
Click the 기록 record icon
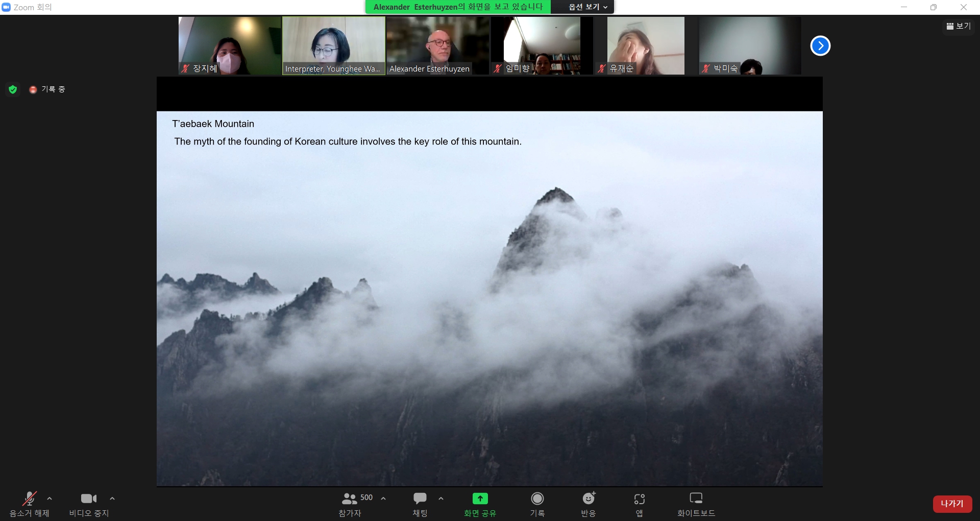[537, 498]
